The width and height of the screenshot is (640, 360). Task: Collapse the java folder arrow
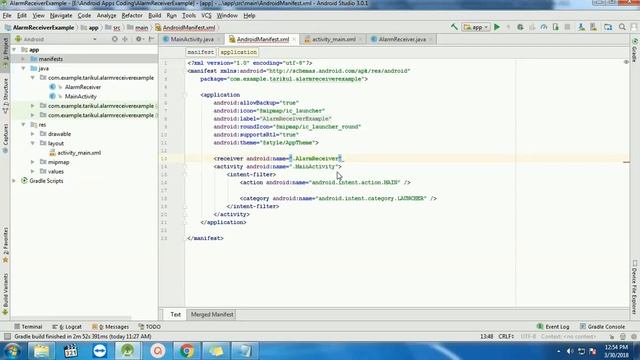pyautogui.click(x=23, y=69)
